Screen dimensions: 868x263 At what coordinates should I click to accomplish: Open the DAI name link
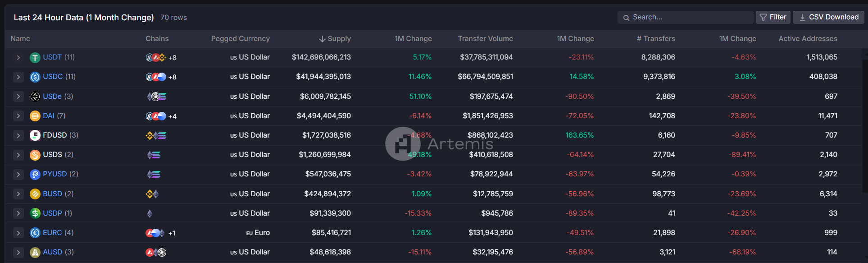pos(49,116)
